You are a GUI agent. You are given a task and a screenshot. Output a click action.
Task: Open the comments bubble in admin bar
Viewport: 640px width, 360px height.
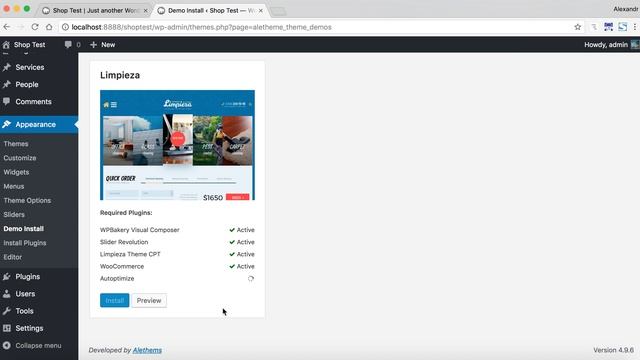point(73,44)
